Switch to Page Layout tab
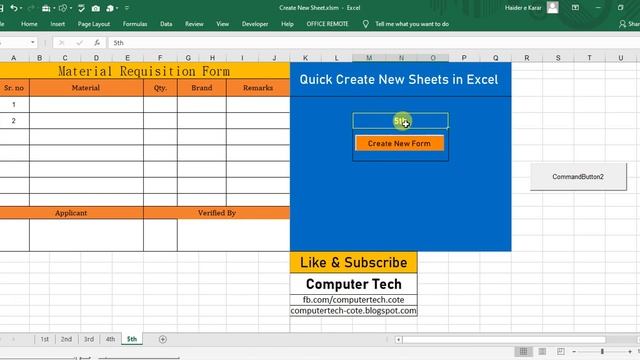640x360 pixels. point(94,24)
